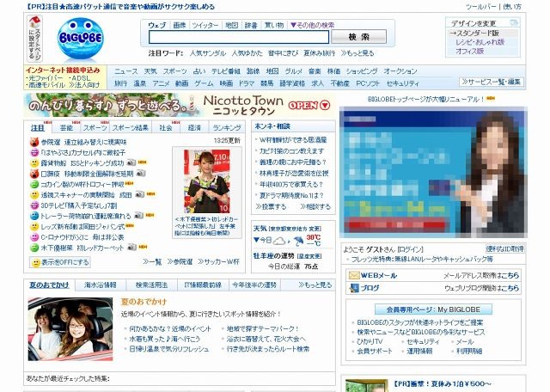Open the 木下優樹菜 red carpet photo

[x=207, y=181]
